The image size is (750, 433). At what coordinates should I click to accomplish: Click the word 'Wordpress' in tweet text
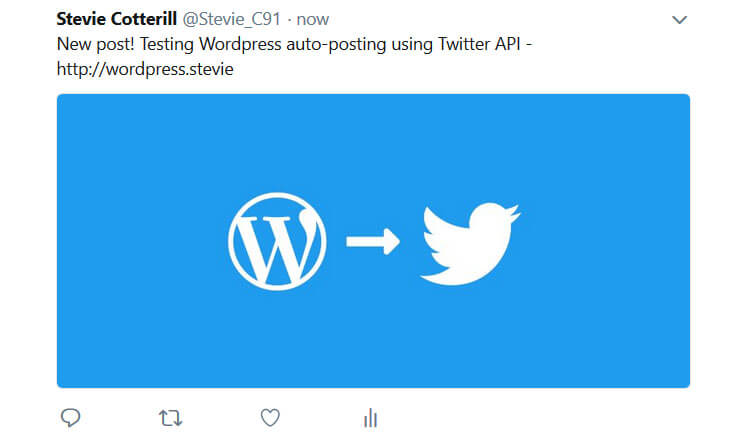pos(240,44)
